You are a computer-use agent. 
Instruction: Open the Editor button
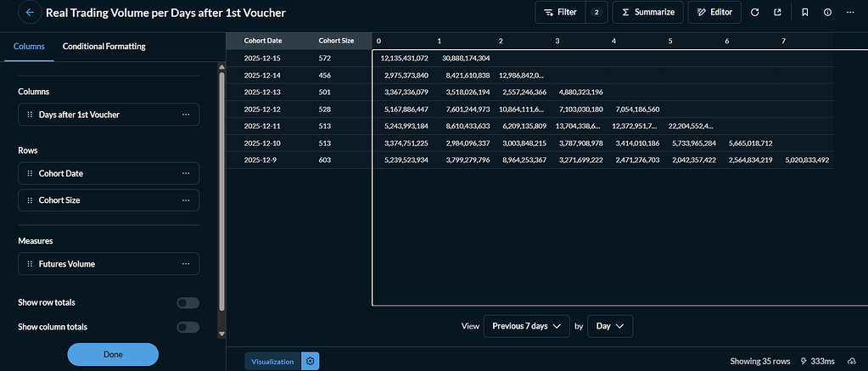714,12
